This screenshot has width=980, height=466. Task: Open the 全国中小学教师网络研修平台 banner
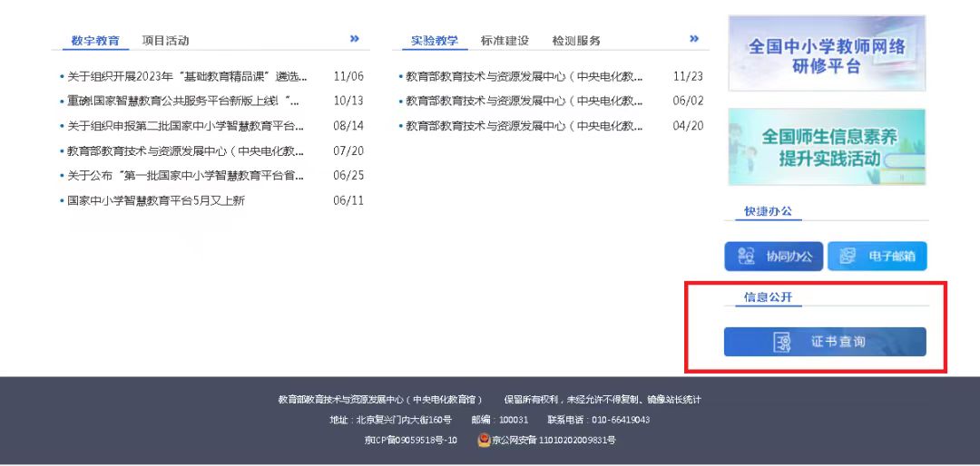point(827,53)
